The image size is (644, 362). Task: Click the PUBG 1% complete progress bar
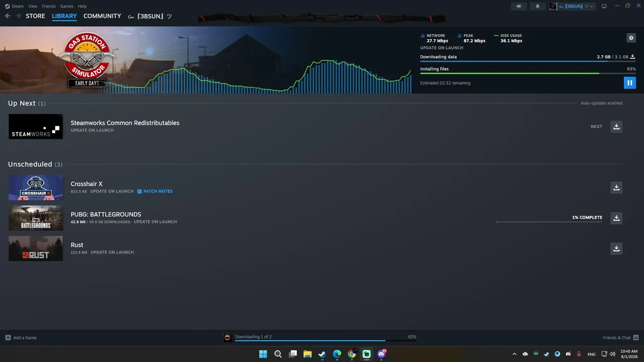point(549,222)
